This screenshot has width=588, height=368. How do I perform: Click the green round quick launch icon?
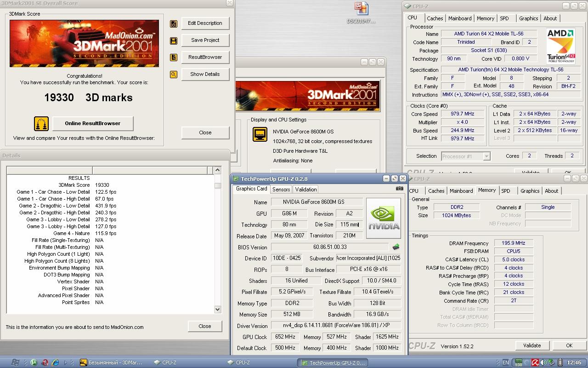click(x=34, y=362)
